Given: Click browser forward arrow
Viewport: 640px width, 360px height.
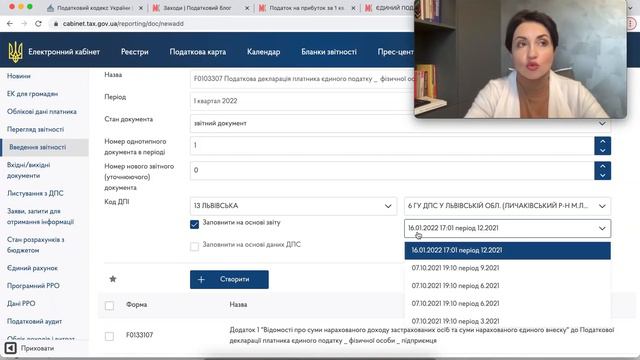Looking at the screenshot, I should 24,24.
